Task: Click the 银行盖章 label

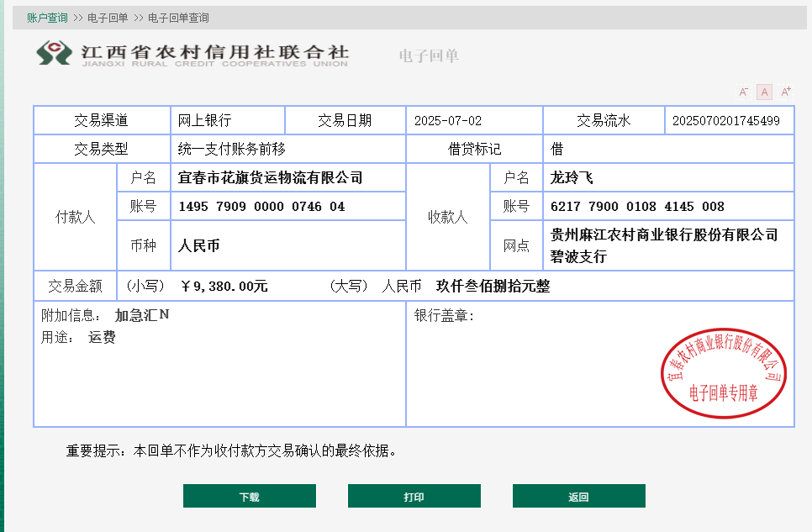Action: click(x=444, y=315)
